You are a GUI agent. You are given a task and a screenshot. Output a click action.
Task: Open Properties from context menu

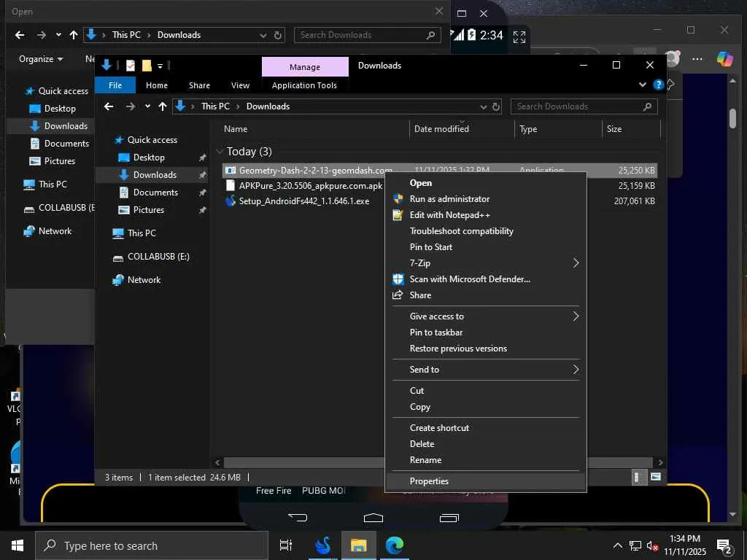pyautogui.click(x=429, y=481)
